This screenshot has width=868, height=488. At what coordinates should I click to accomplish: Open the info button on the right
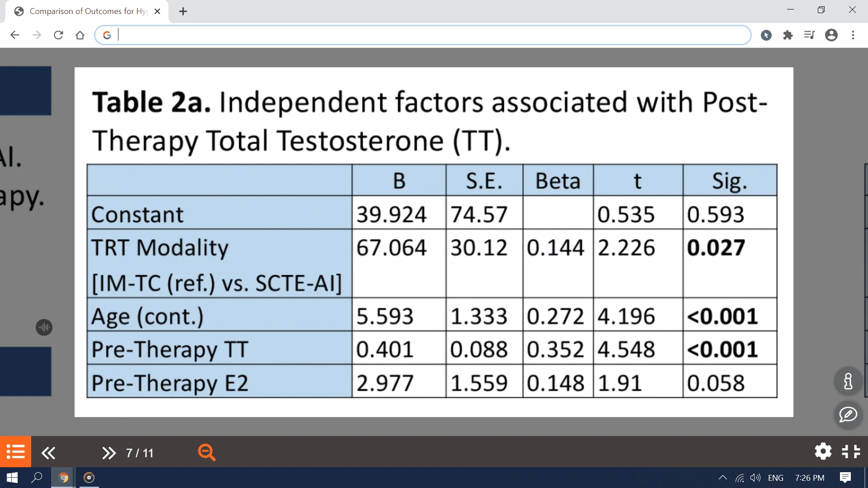coord(848,381)
